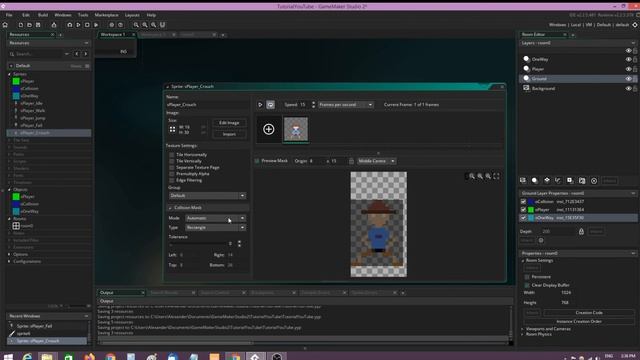Open the Middle Centre origin dropdown
The height and width of the screenshot is (360, 640).
(x=376, y=161)
